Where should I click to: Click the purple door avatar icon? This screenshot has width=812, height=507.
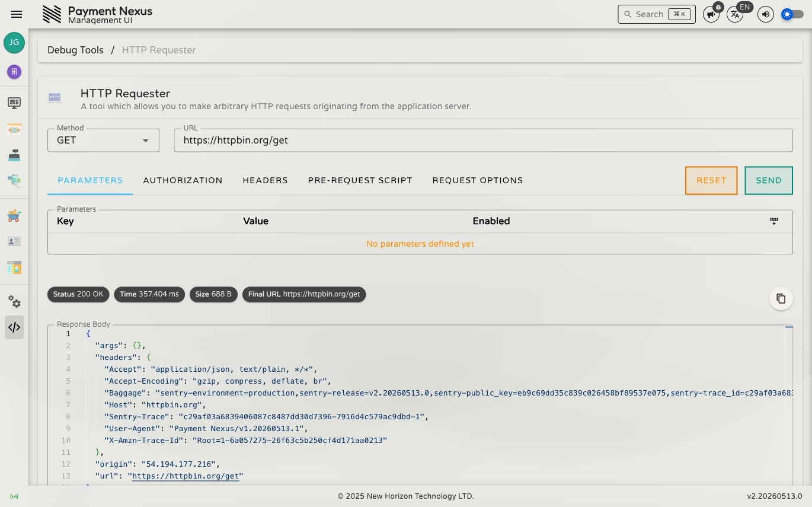14,72
